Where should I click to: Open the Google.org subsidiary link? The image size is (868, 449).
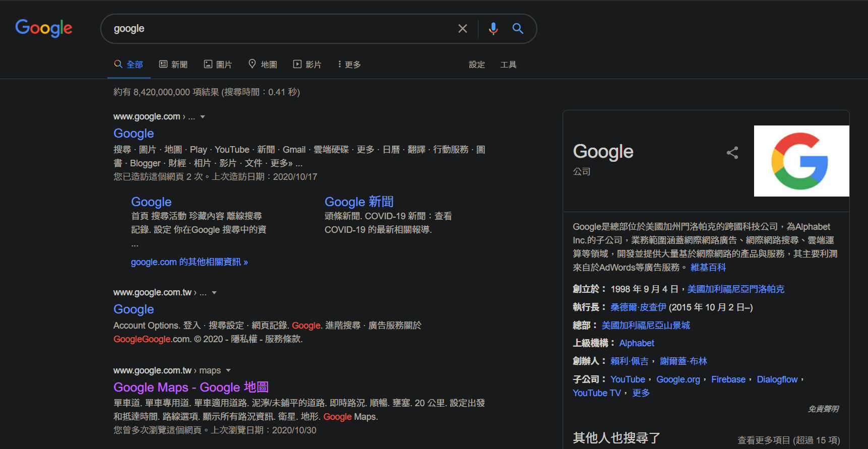[x=678, y=379]
